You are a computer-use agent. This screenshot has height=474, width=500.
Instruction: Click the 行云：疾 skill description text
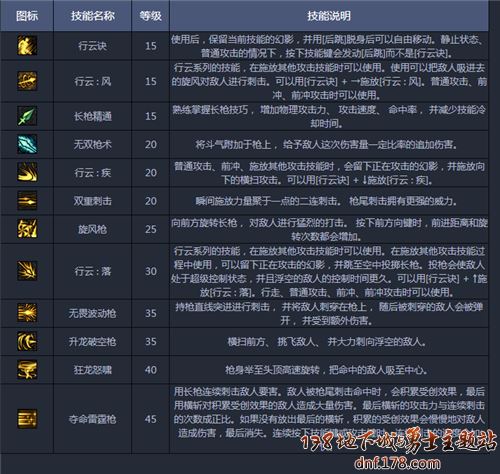(x=329, y=173)
